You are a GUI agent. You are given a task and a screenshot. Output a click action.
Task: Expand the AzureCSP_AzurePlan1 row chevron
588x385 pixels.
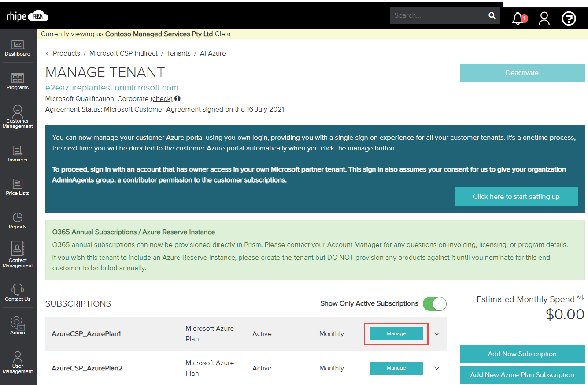[437, 334]
